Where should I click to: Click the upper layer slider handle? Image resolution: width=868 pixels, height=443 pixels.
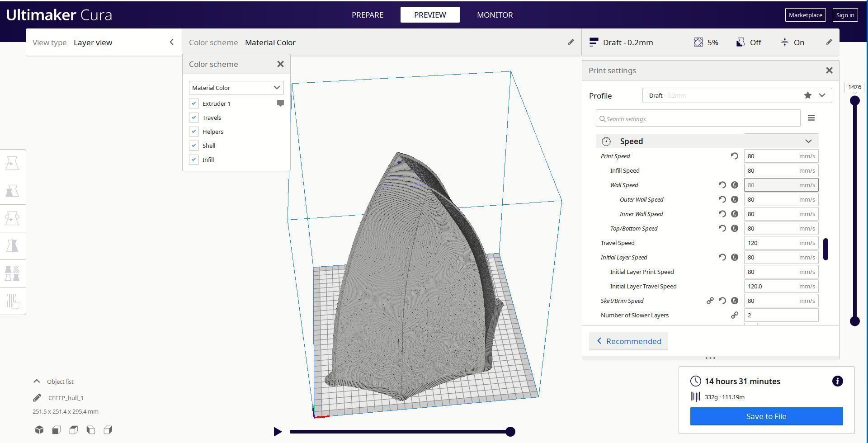pos(855,100)
